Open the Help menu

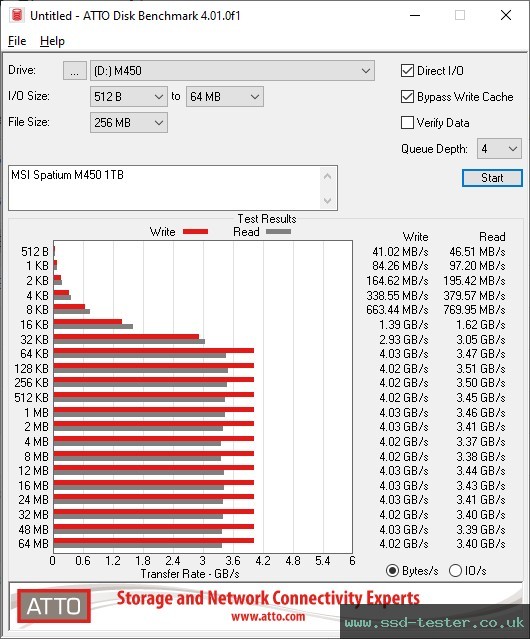click(52, 41)
